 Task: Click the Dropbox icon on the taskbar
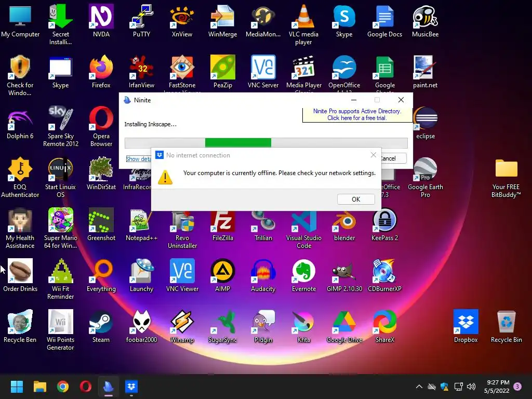tap(131, 387)
